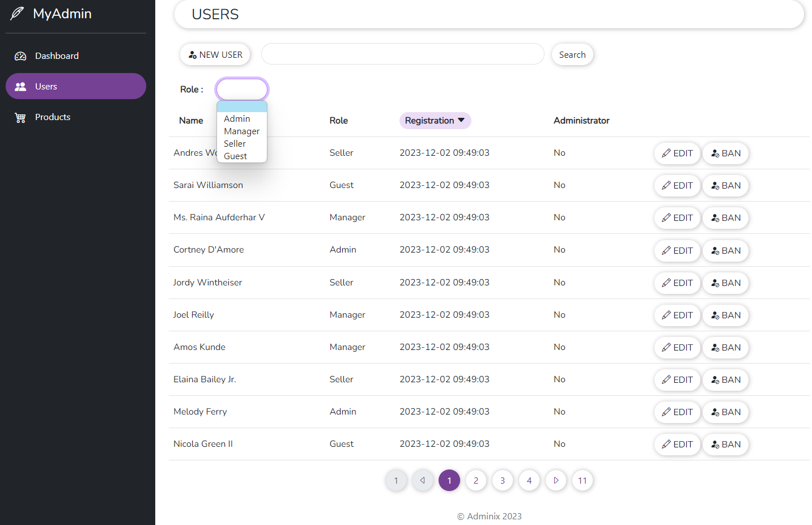Edit user Elaina Bailey Jr.
The image size is (812, 525).
tap(677, 380)
